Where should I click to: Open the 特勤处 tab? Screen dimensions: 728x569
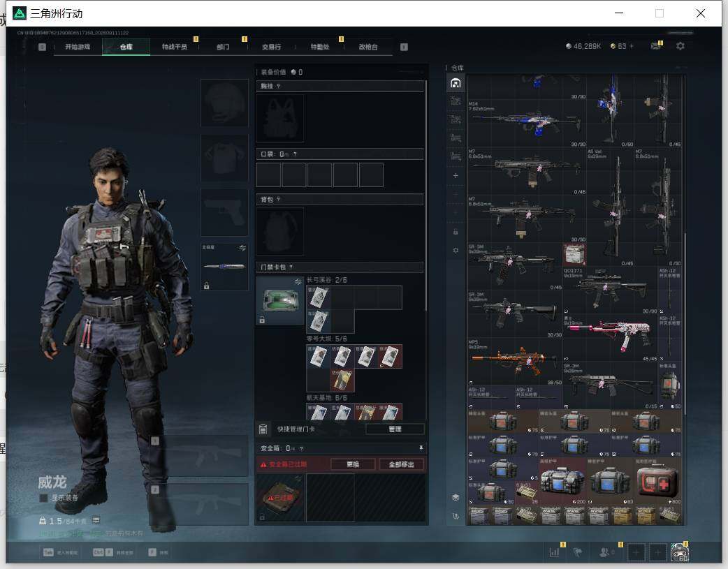(319, 47)
